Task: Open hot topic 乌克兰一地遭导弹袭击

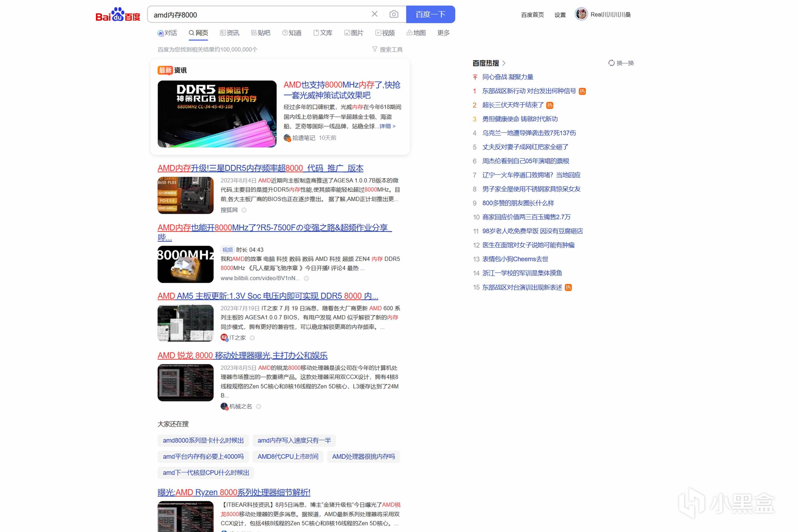Action: pyautogui.click(x=529, y=133)
